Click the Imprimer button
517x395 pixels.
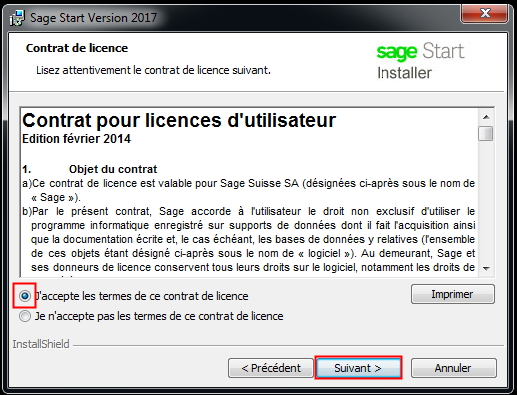point(452,294)
